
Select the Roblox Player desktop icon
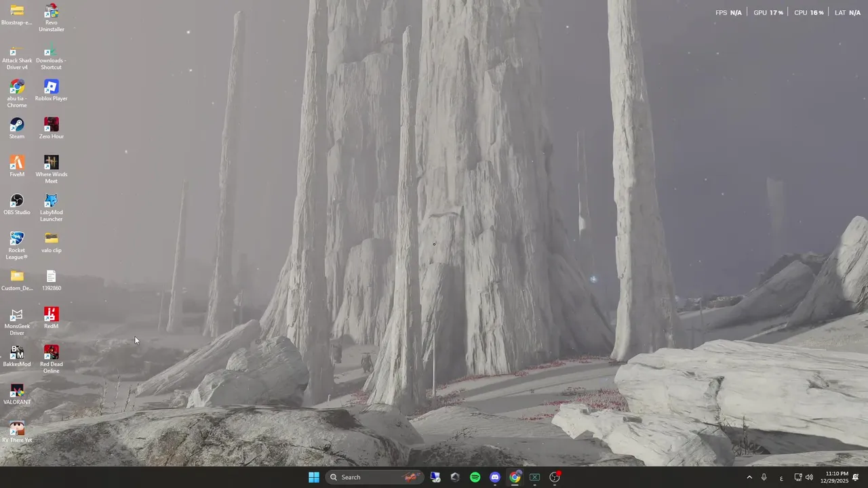52,90
